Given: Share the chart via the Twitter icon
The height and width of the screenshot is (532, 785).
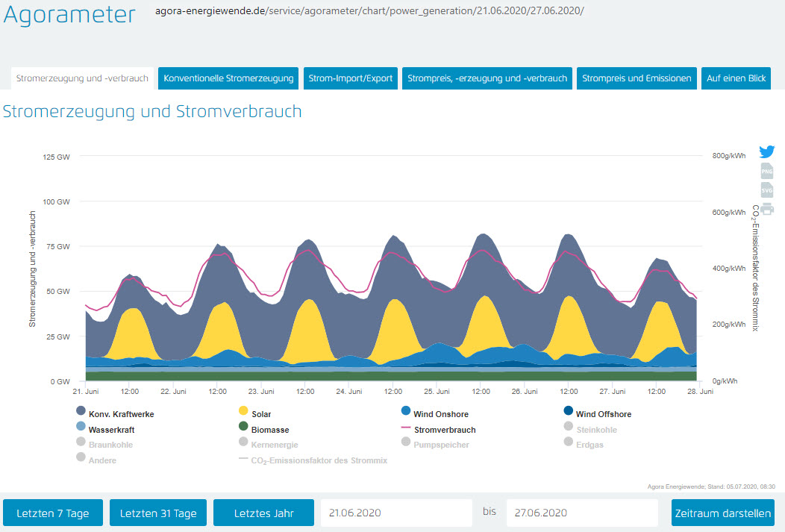Looking at the screenshot, I should coord(766,151).
